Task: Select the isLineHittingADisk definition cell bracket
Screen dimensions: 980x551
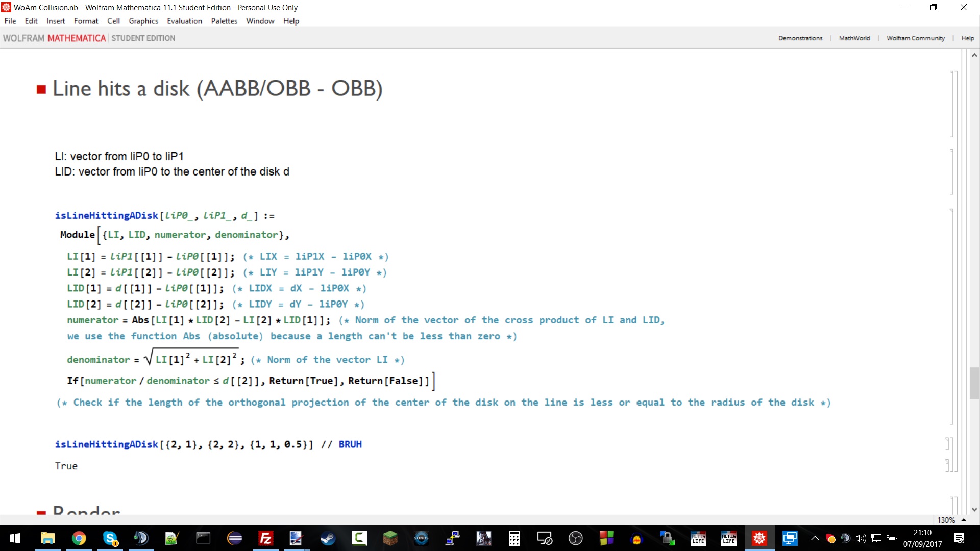Action: [x=952, y=316]
